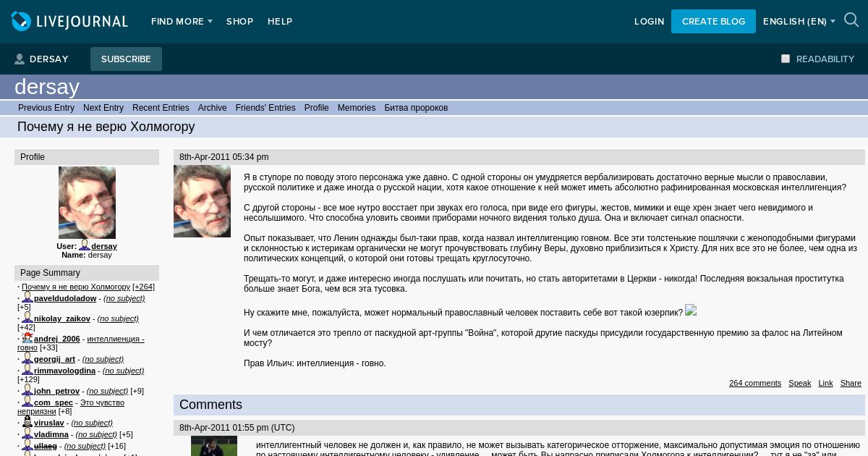
Task: Click user icon beside john_petrov
Action: [27, 390]
